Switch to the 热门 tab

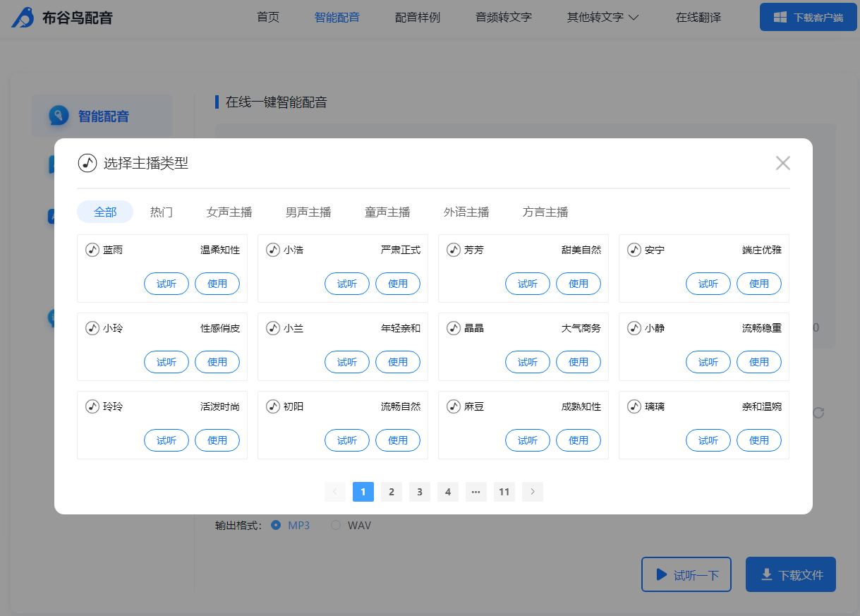pyautogui.click(x=162, y=211)
